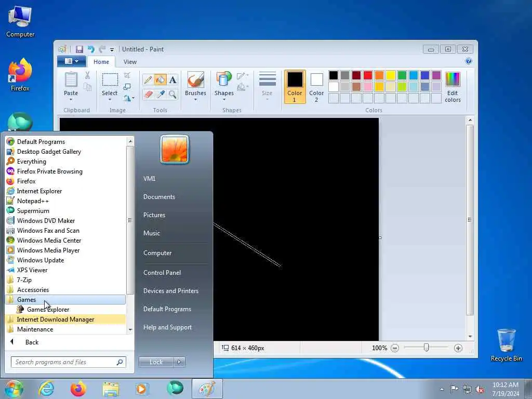Pick the yellow color swatch

pyautogui.click(x=391, y=75)
